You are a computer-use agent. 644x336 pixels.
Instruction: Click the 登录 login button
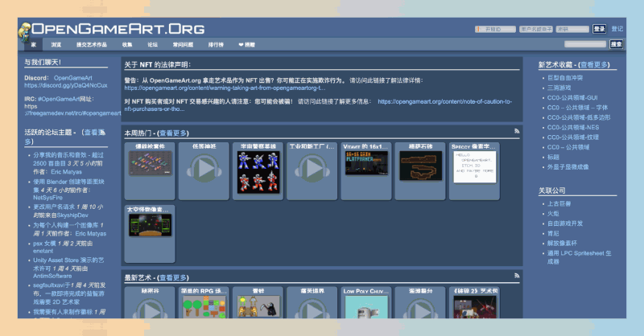600,29
